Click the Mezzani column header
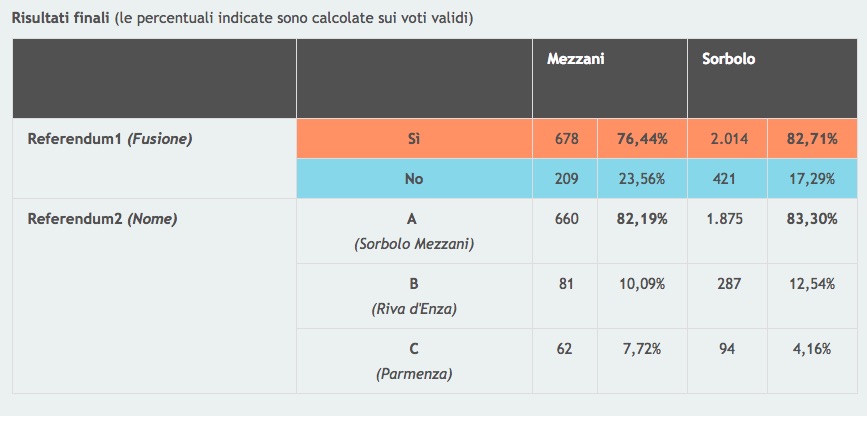 pyautogui.click(x=575, y=60)
